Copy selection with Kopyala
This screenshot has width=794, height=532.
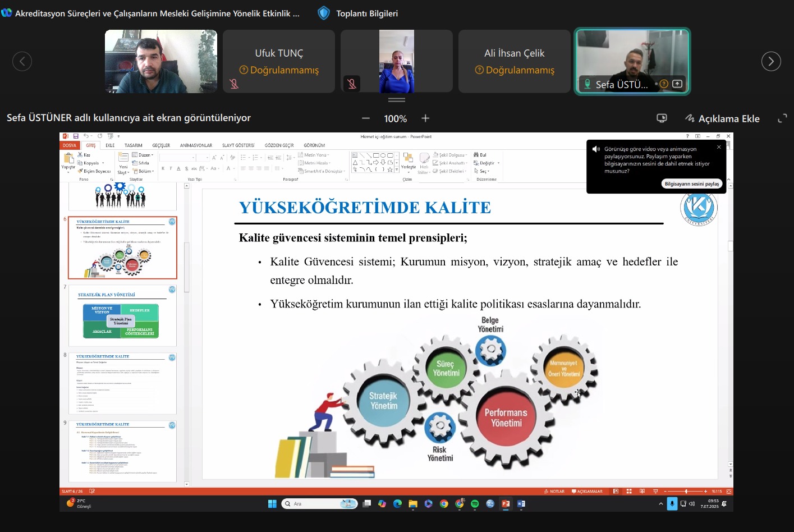[89, 163]
